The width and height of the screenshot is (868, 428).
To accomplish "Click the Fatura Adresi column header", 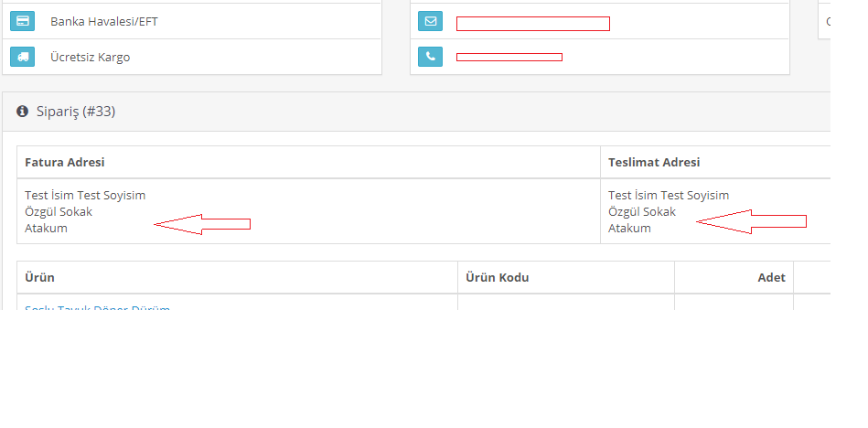I will pyautogui.click(x=65, y=162).
